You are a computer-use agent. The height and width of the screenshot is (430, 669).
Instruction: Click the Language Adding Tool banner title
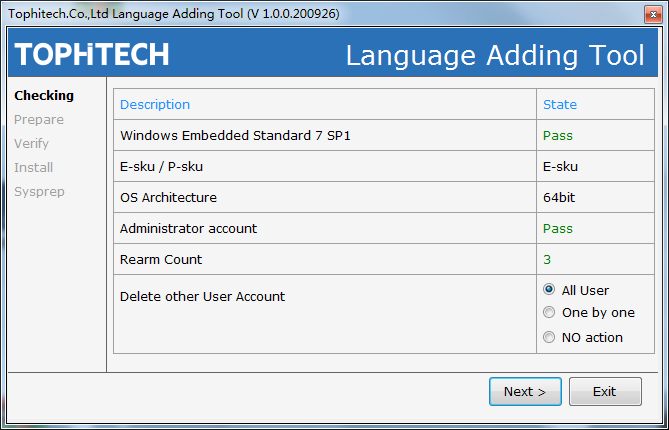point(495,55)
